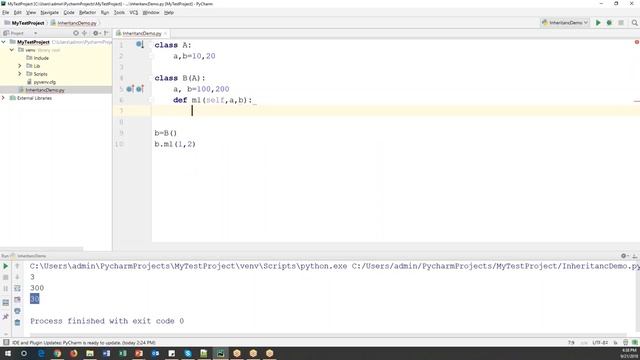Collapse the MyTestProject root node
640x360 pixels.
point(4,42)
